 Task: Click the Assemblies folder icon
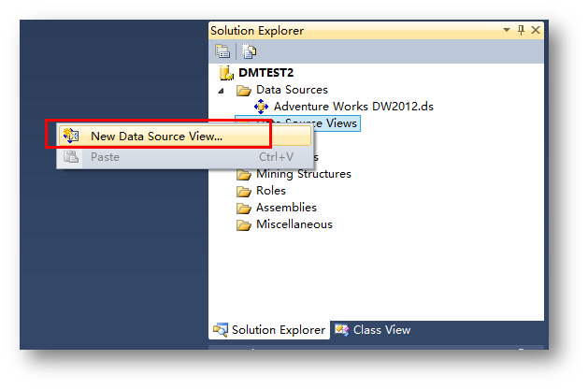tap(244, 208)
